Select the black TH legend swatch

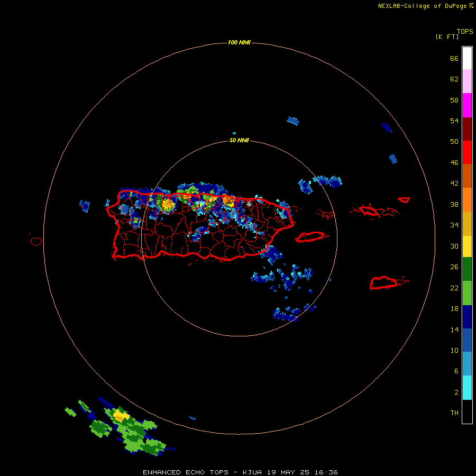tap(467, 411)
